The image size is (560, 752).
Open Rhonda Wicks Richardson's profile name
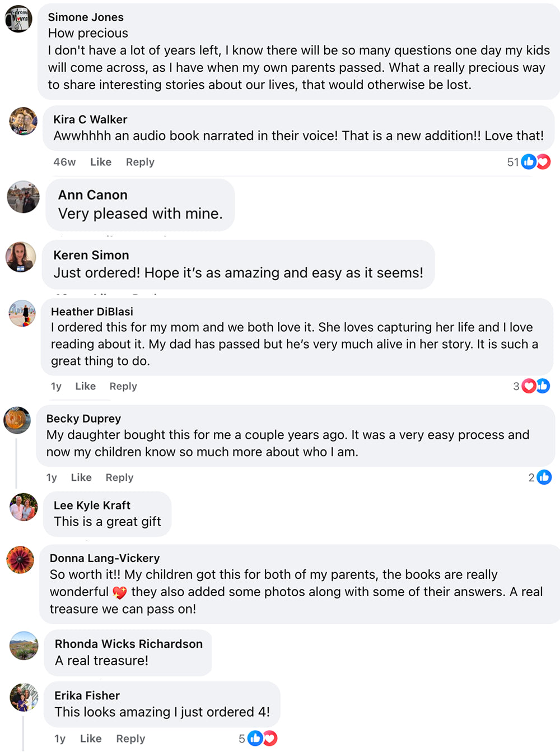(129, 644)
